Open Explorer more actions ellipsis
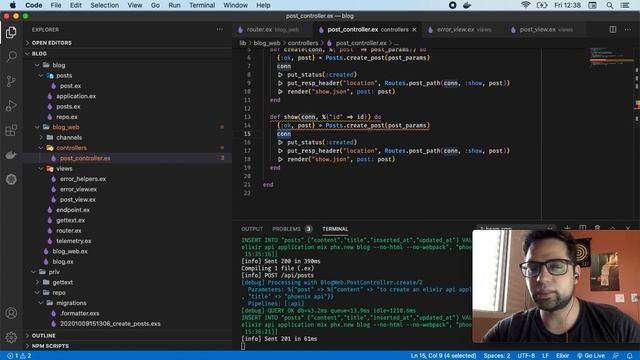 pos(220,29)
